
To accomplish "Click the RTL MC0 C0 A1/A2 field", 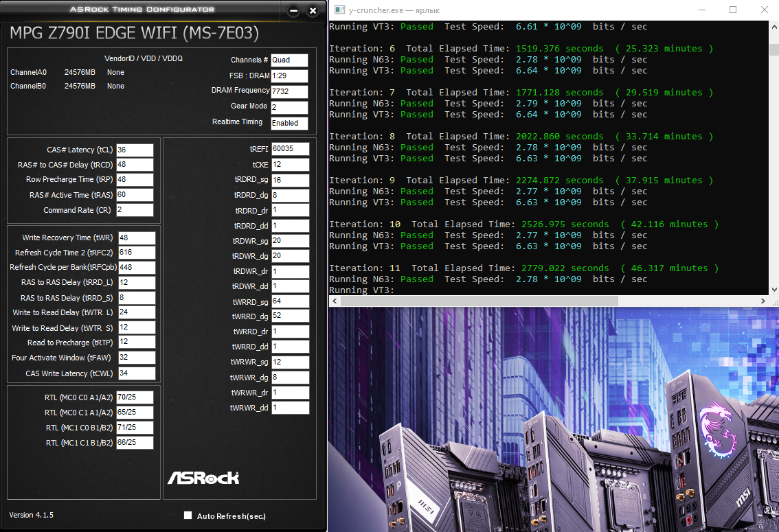I will click(x=135, y=397).
